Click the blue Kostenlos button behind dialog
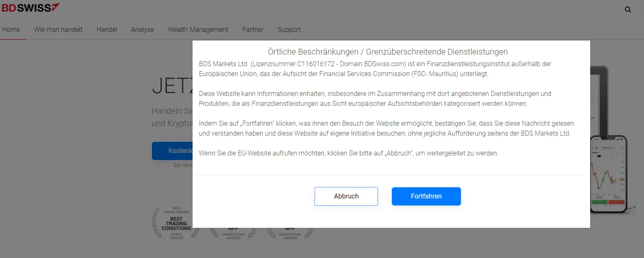Viewport: 644px width, 258px height. (172, 151)
